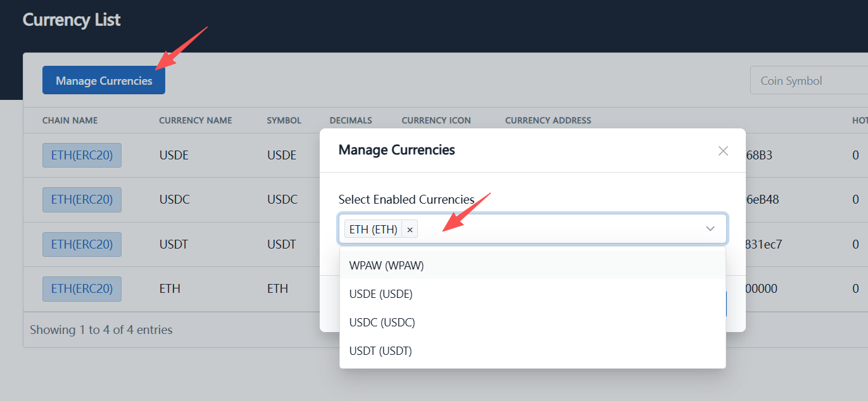The width and height of the screenshot is (868, 401).
Task: Click the DECIMALS column header
Action: [x=350, y=120]
